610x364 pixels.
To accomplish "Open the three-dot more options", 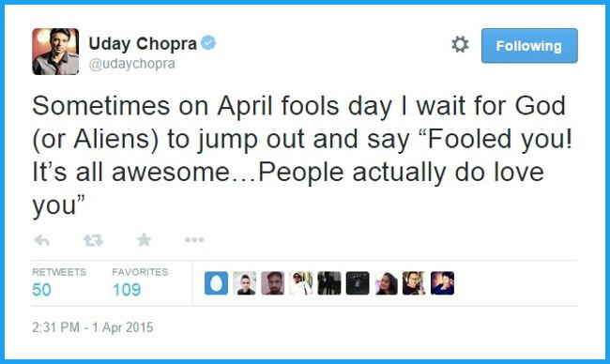I will click(194, 240).
